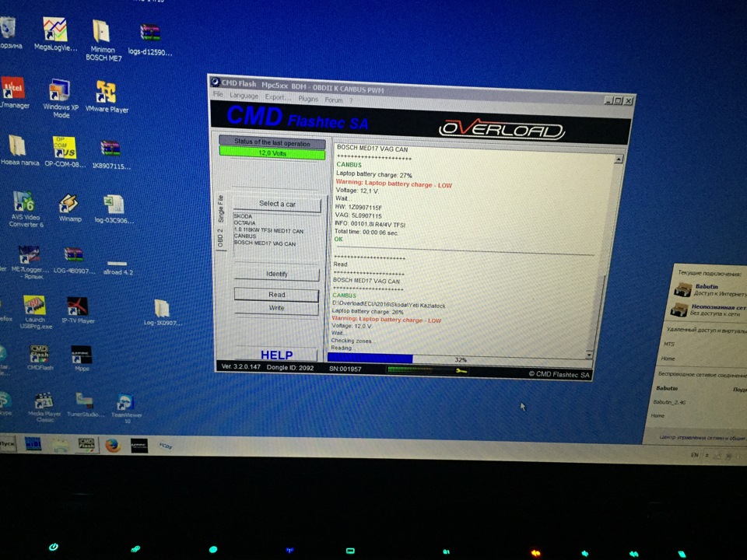The image size is (747, 560).
Task: Select Babutin_2.4G wireless network
Action: point(669,402)
